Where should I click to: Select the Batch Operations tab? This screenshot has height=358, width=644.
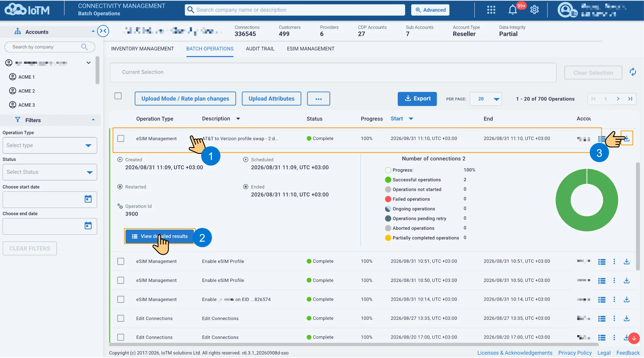pos(210,49)
